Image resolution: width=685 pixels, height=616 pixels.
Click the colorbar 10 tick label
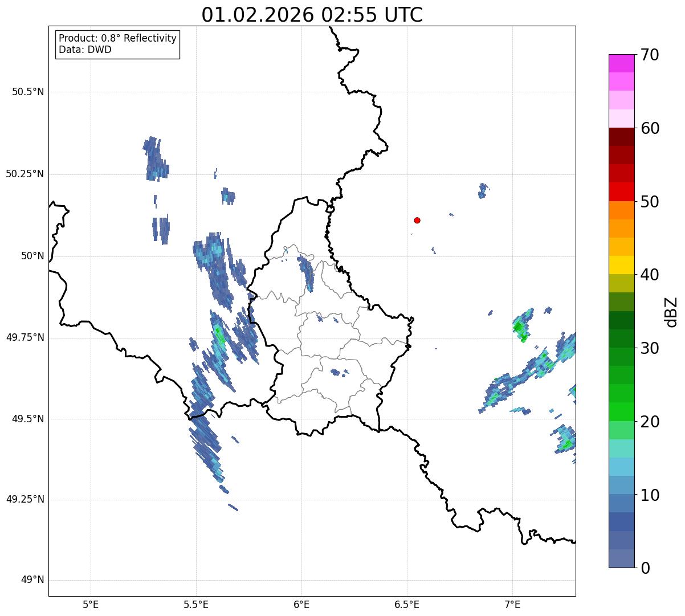649,495
